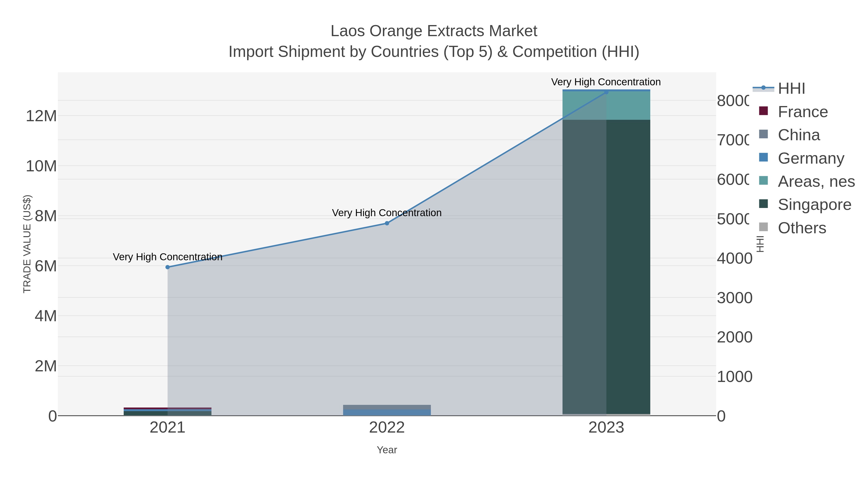Viewport: 868px width, 488px height.
Task: Click the France maroon legend swatch
Action: coord(764,111)
